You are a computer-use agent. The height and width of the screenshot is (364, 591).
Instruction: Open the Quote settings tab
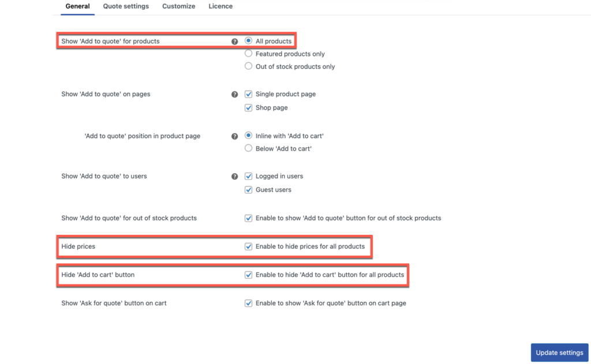(126, 6)
